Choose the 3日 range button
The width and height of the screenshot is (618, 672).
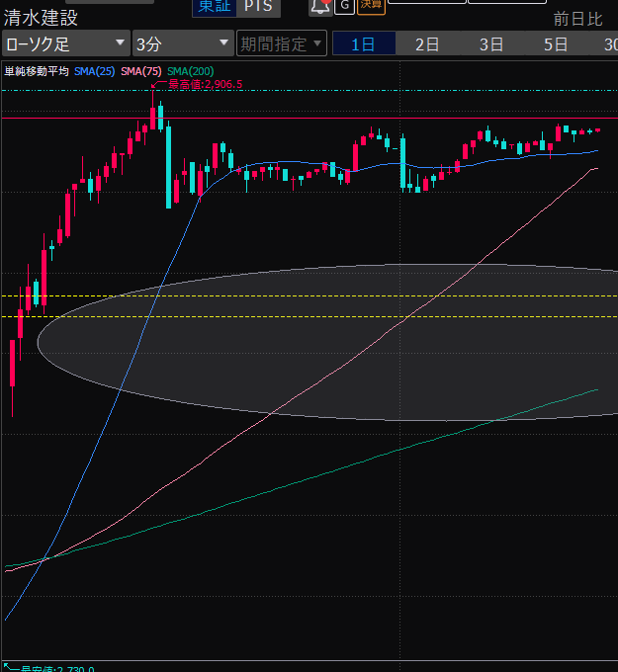point(491,43)
